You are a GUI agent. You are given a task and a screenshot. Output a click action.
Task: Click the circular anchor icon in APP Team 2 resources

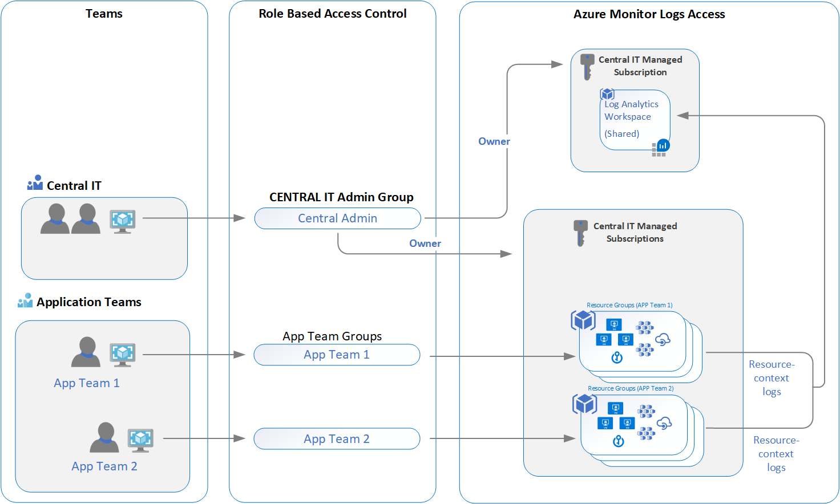[619, 441]
